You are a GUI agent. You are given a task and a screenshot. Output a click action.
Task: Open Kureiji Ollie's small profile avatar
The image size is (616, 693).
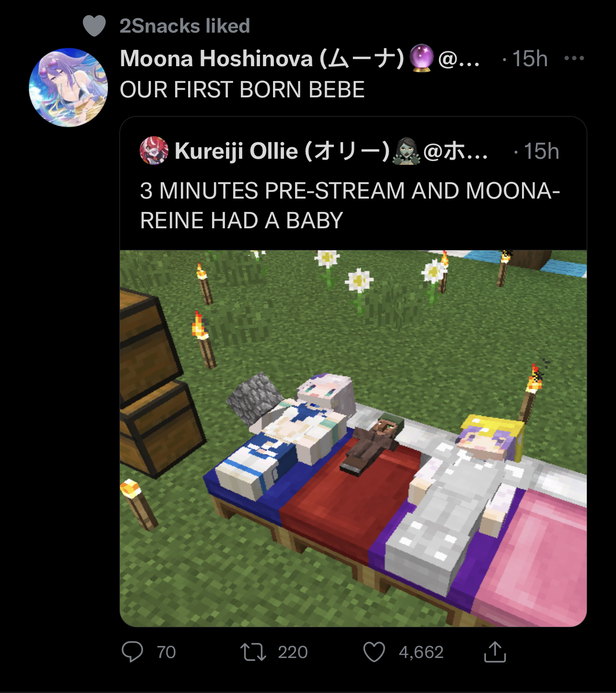coord(154,151)
